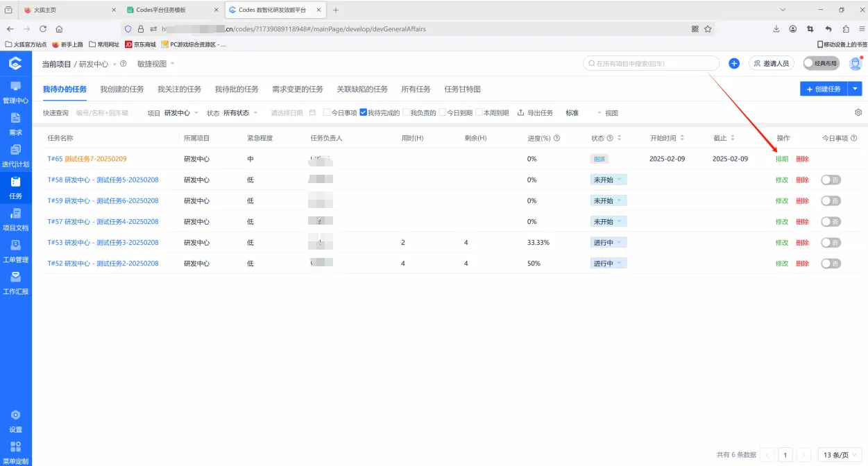This screenshot has height=466, width=868.
Task: Bookmark this page with the star icon
Action: [x=708, y=29]
